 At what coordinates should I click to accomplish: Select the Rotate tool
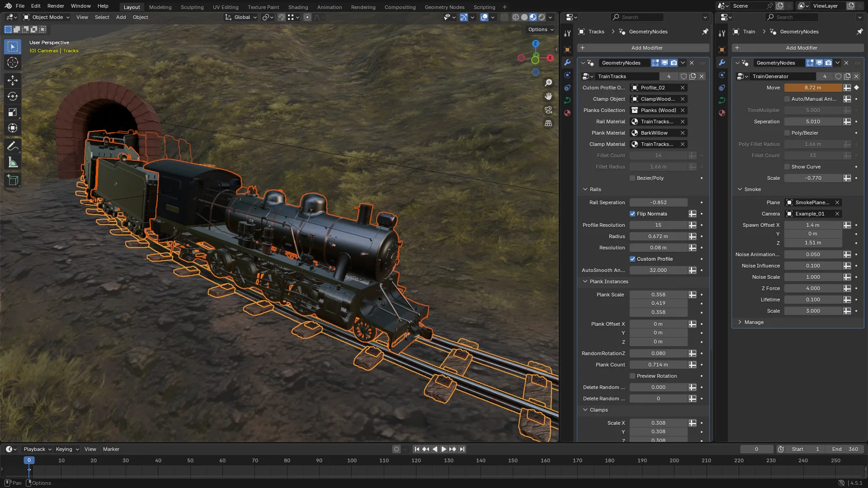tap(12, 96)
